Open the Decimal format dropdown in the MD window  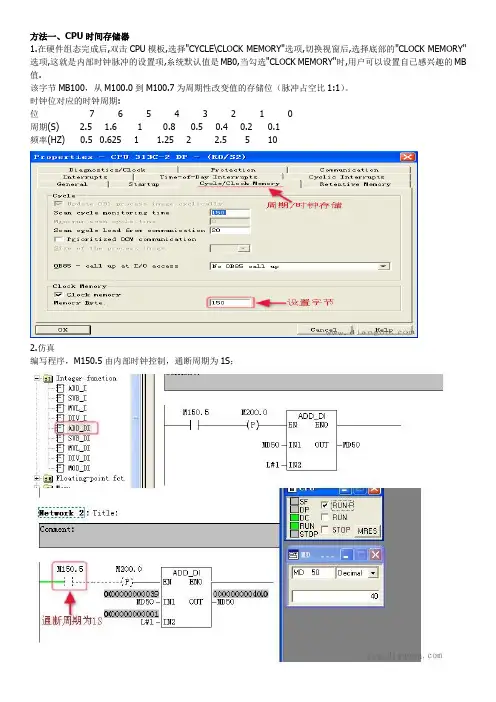pos(373,573)
